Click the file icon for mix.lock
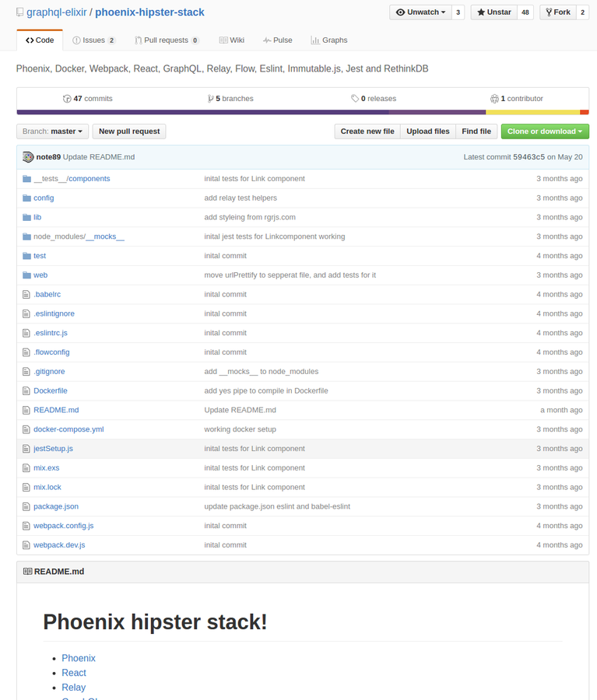Viewport: 597px width, 700px height. [x=26, y=487]
